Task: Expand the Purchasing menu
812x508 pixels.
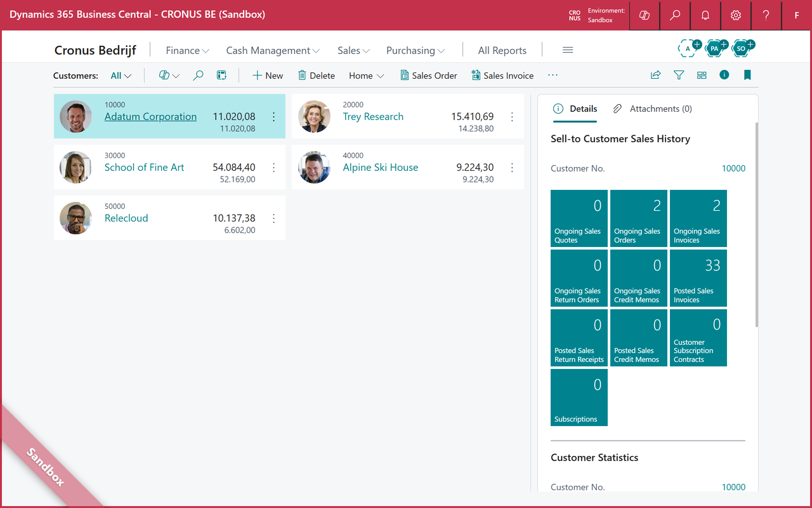Action: coord(416,50)
